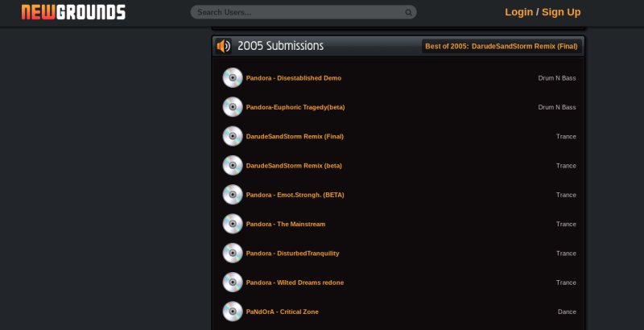
Task: Click the Newgrounds logo
Action: coord(73,12)
